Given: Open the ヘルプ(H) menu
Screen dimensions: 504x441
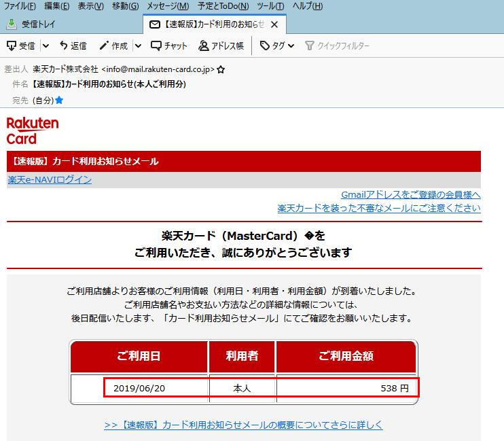Looking at the screenshot, I should (x=307, y=6).
